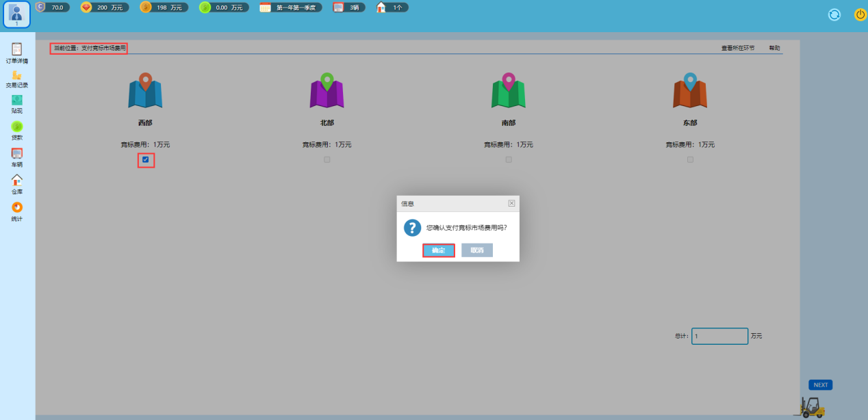Screen dimensions: 868x420
Task: Check the 北部 market checkbox
Action: (x=327, y=159)
